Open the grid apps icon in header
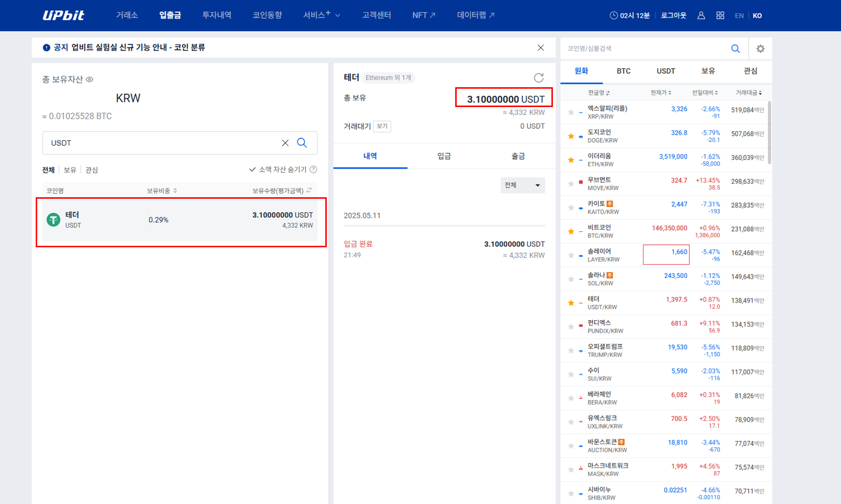This screenshot has height=504, width=841. click(721, 15)
